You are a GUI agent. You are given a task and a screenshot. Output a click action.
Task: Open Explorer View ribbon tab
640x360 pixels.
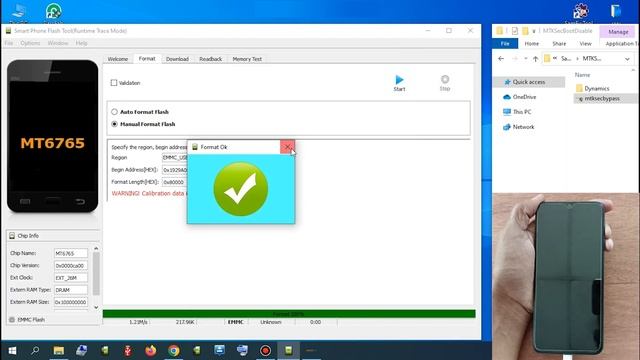[585, 43]
